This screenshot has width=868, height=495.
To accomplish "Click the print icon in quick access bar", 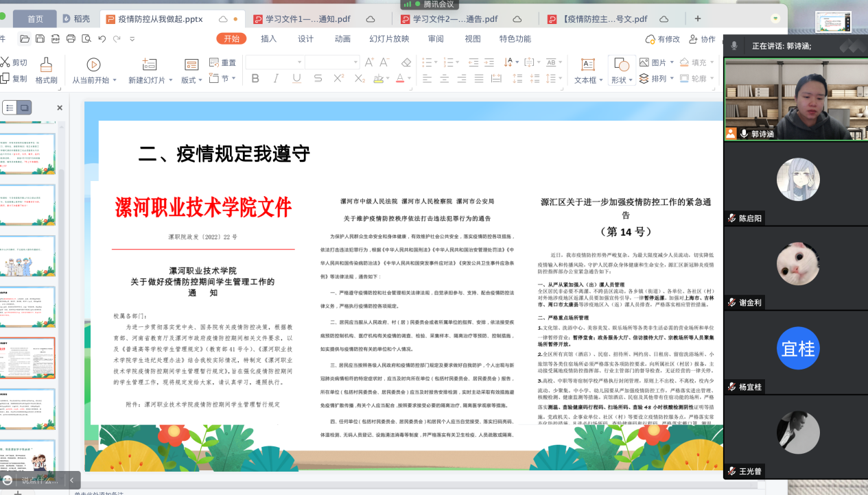I will tap(70, 39).
